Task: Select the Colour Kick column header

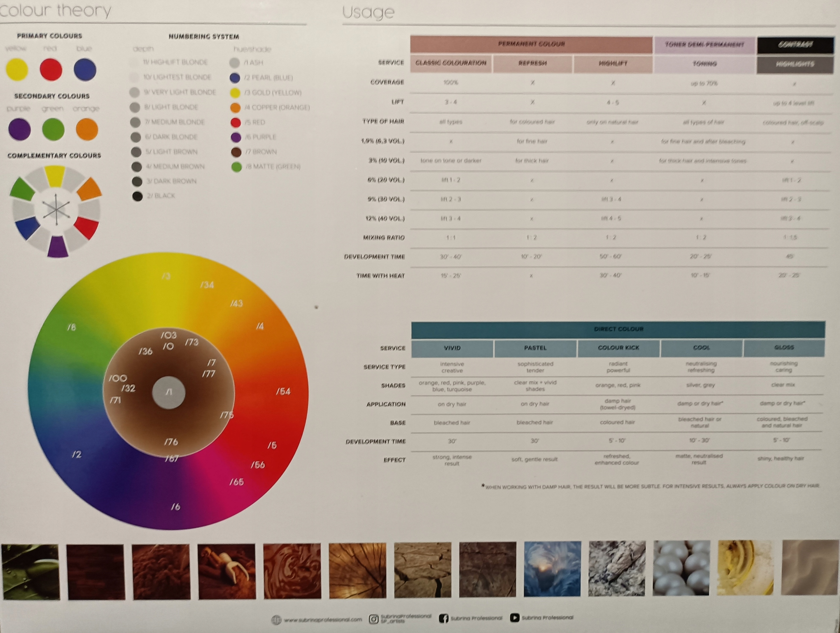Action: coord(618,348)
